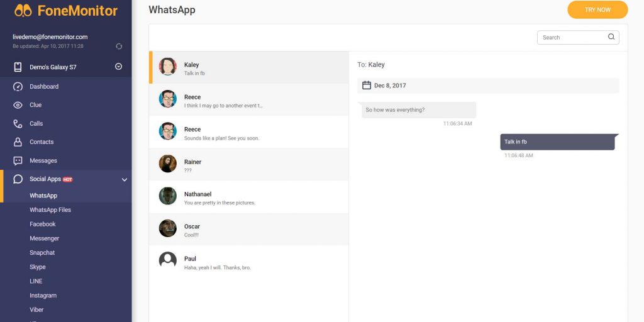Image resolution: width=644 pixels, height=322 pixels.
Task: Click the TRY NOW button
Action: coord(597,10)
